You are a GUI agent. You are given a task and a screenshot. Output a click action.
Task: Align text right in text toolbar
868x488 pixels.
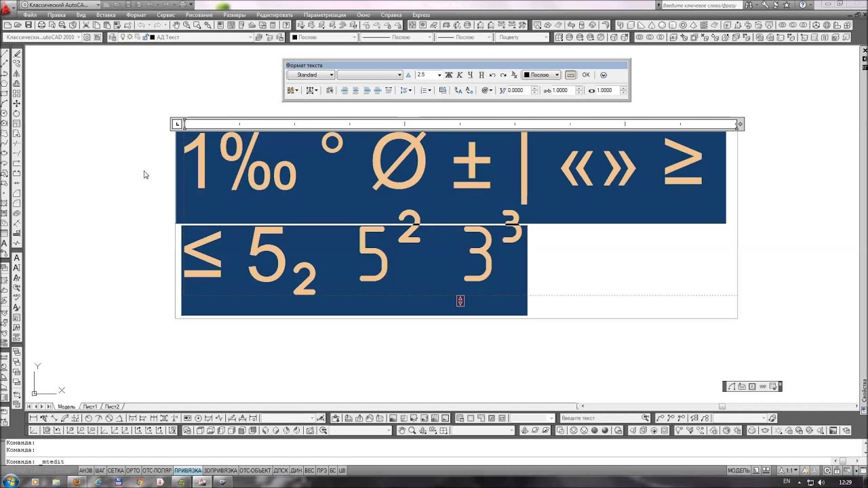pos(367,90)
